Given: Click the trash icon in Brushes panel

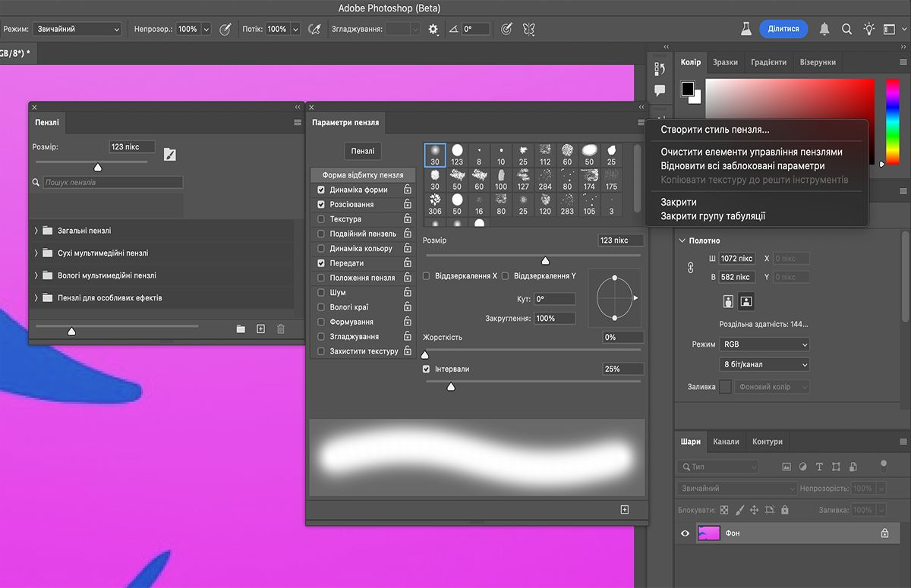Looking at the screenshot, I should coord(281,329).
